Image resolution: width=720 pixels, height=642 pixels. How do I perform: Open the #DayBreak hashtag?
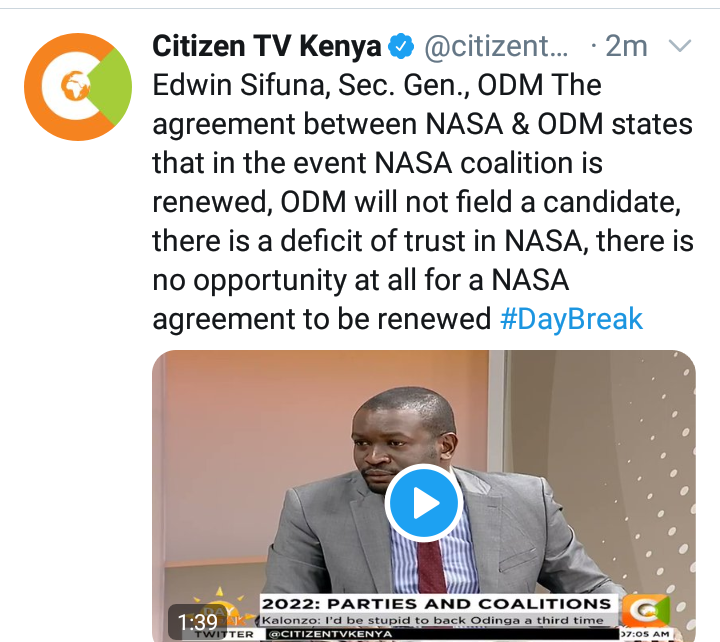point(571,319)
